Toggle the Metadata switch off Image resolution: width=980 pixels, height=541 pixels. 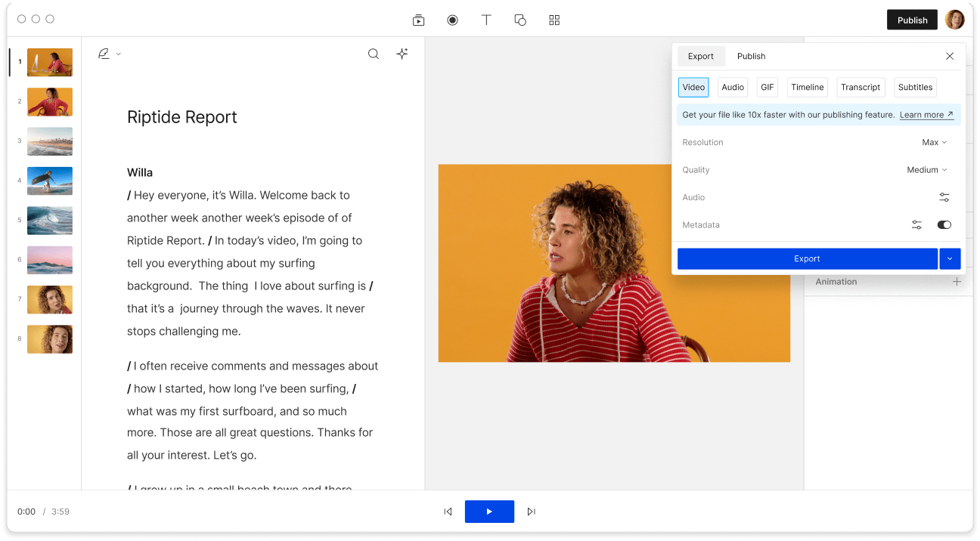[x=944, y=225]
